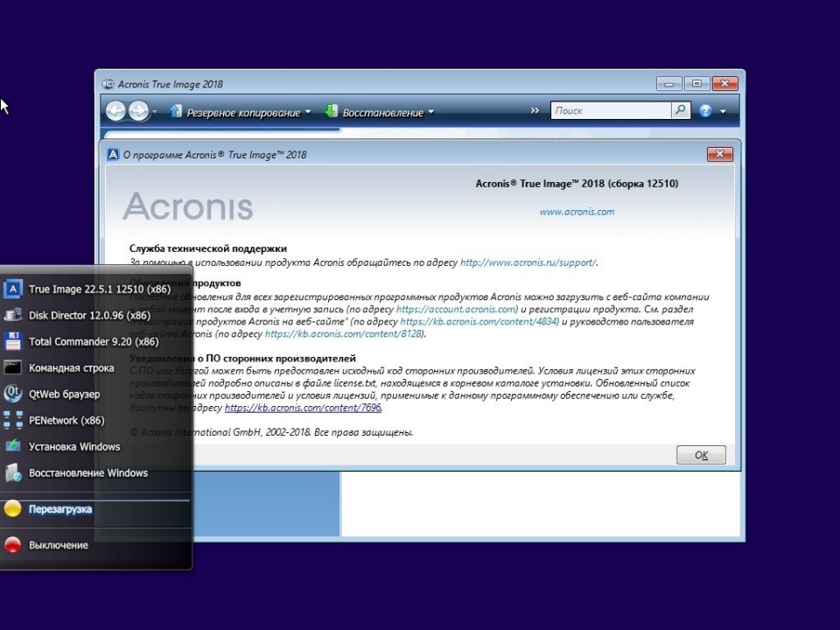Open the www.acronis.com link
The width and height of the screenshot is (840, 630).
click(x=577, y=212)
